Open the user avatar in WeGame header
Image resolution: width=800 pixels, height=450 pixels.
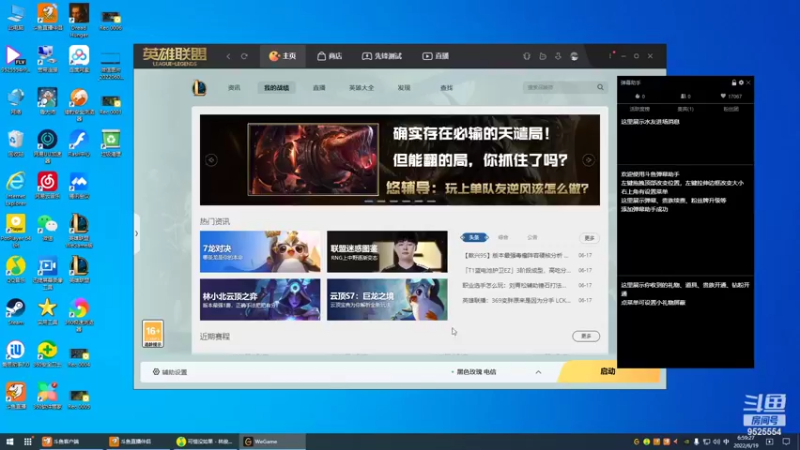tap(574, 56)
